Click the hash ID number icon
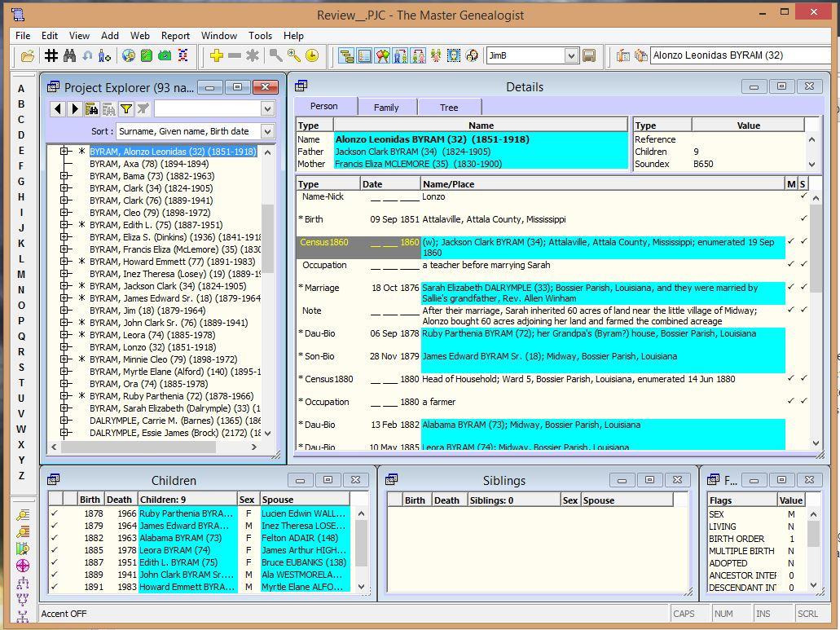The height and width of the screenshot is (630, 840). click(x=51, y=55)
